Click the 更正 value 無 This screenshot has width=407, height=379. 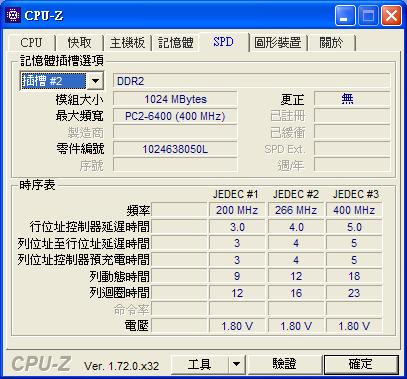(x=352, y=99)
